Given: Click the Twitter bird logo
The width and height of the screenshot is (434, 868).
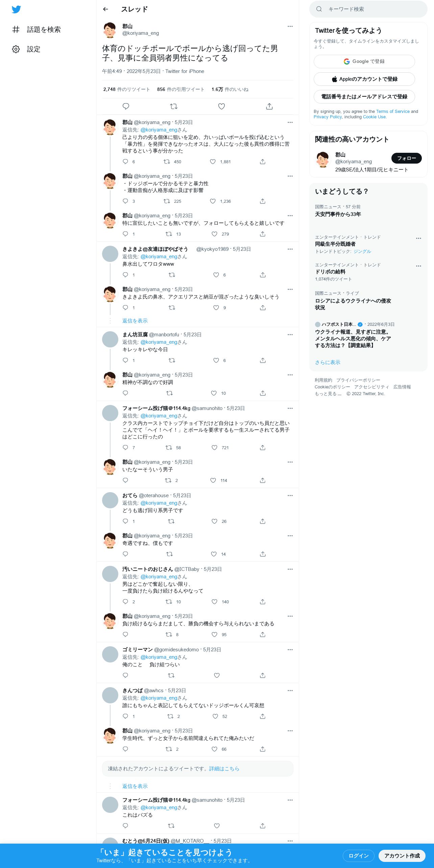Looking at the screenshot, I should click(16, 9).
